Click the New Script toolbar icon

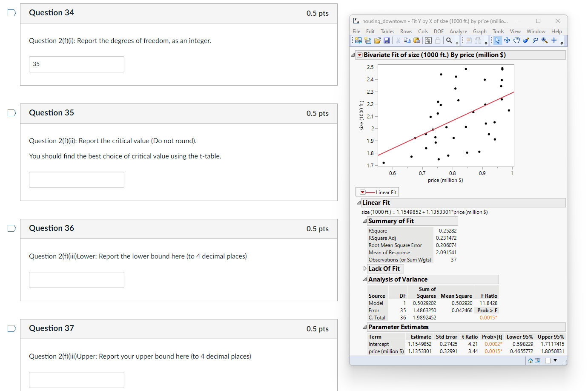tap(368, 40)
